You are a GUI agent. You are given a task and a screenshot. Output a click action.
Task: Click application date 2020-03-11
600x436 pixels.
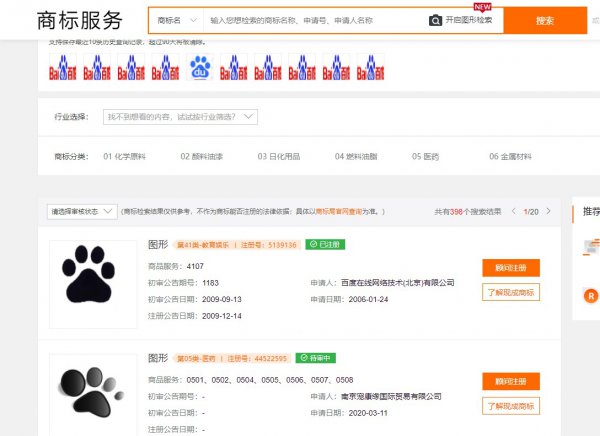point(368,413)
